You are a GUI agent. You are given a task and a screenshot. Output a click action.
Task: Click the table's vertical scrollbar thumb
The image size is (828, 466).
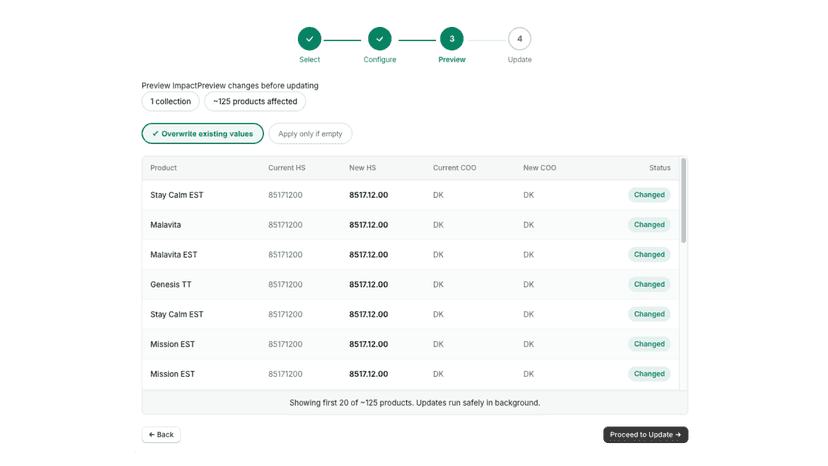[683, 201]
